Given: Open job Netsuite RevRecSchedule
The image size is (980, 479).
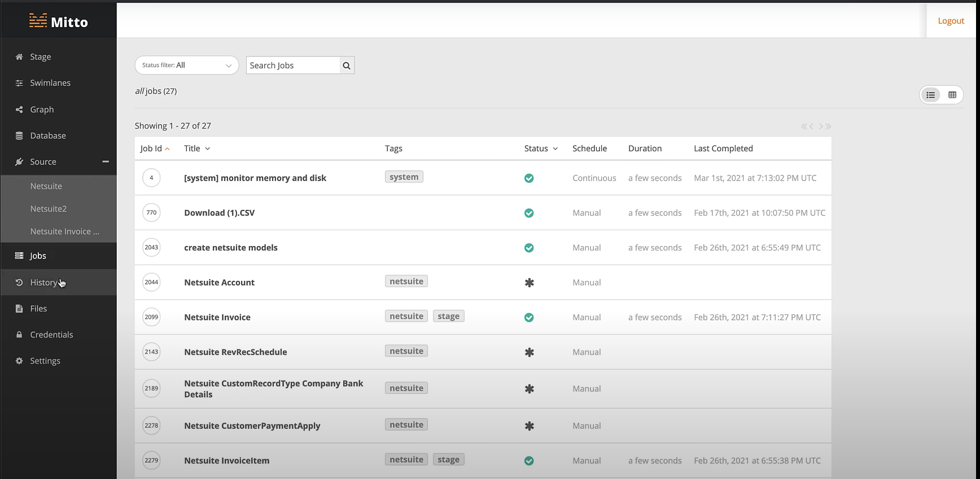Looking at the screenshot, I should click(235, 352).
